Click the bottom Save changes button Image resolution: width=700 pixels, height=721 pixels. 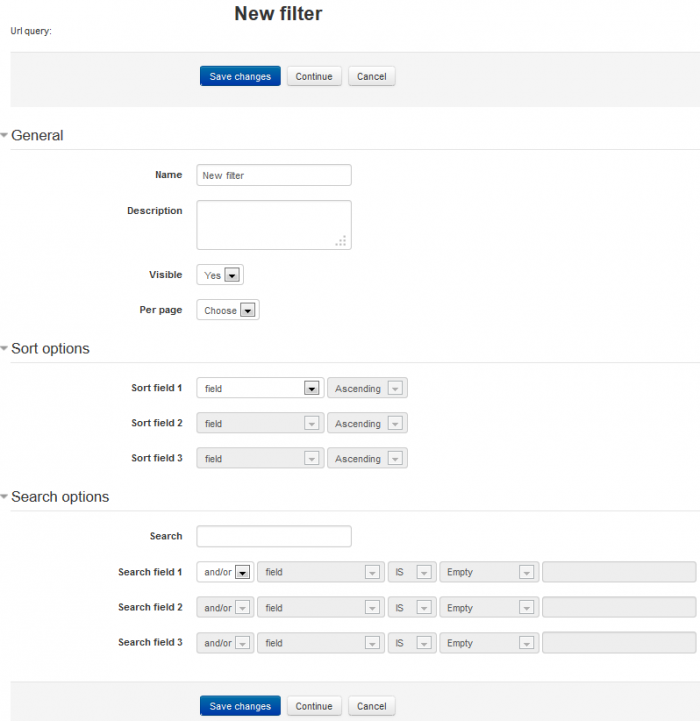click(240, 706)
